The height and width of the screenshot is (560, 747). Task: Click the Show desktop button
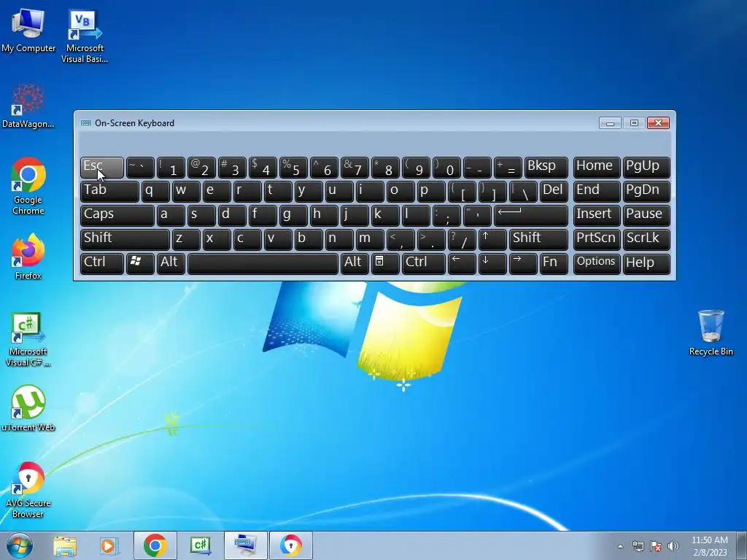pyautogui.click(x=742, y=545)
